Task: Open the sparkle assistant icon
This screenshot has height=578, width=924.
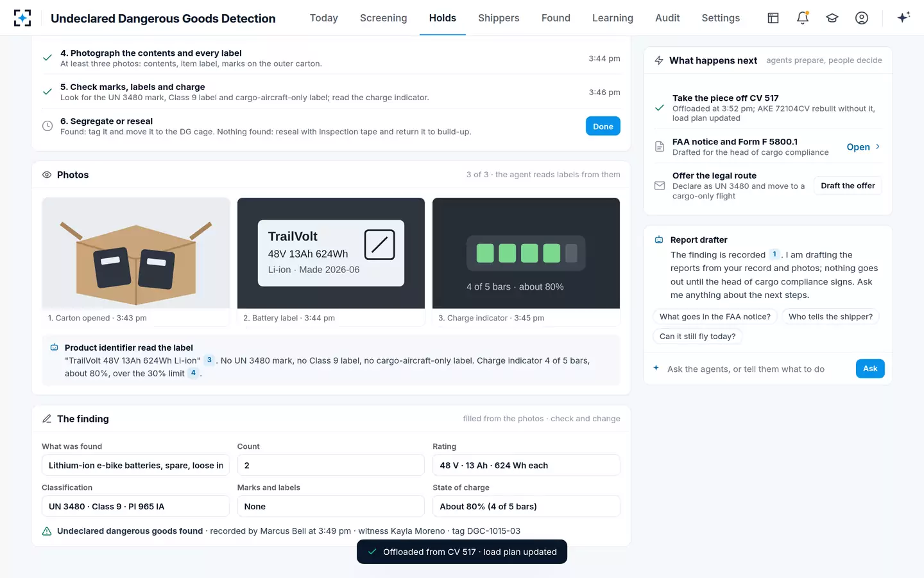Action: [x=903, y=18]
